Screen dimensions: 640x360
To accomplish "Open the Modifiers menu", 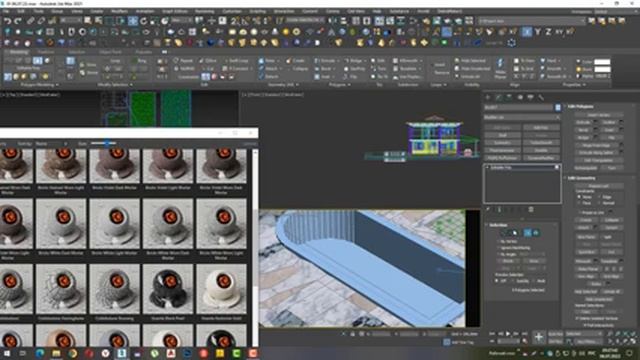I will tap(119, 11).
